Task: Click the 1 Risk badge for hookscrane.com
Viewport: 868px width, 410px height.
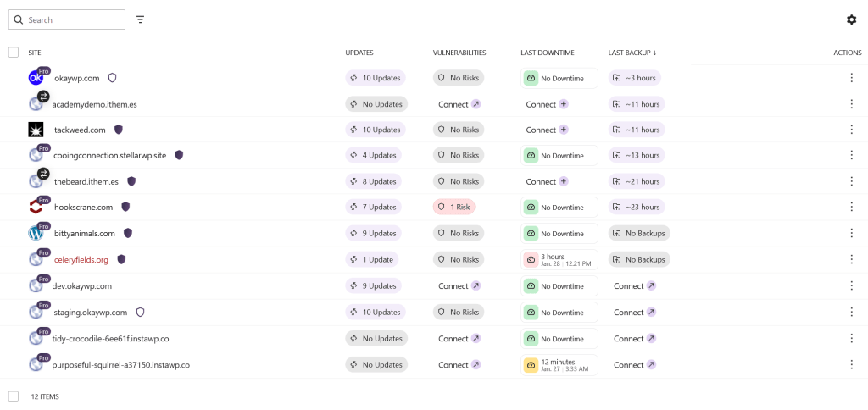Action: pyautogui.click(x=454, y=207)
